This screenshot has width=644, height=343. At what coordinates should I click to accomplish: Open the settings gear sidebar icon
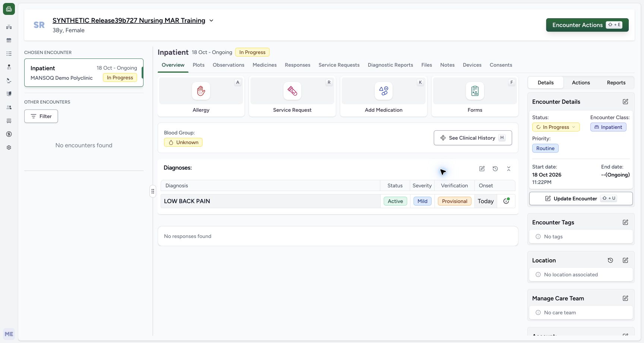tap(9, 147)
